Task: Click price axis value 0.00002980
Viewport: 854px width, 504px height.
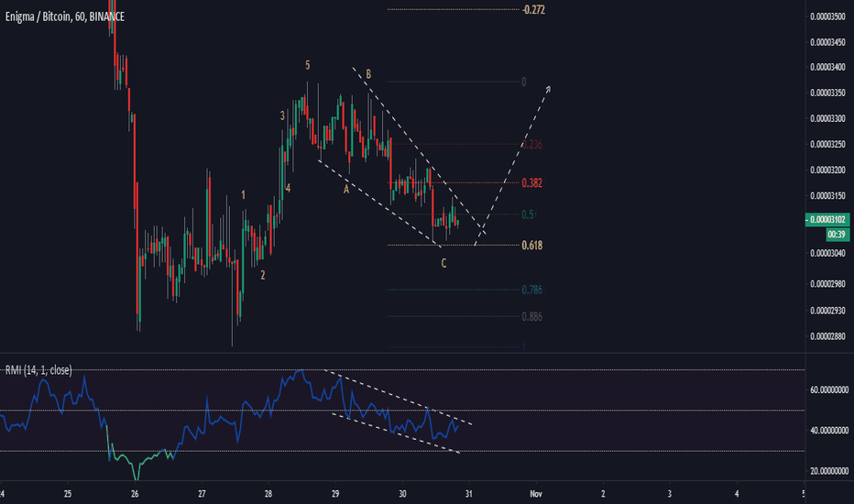Action: tap(827, 284)
